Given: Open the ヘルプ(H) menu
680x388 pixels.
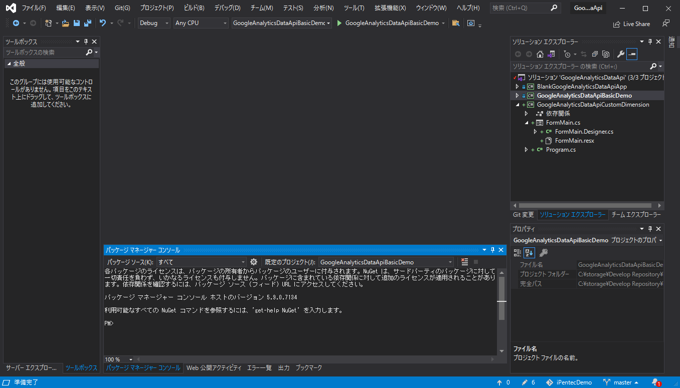Looking at the screenshot, I should point(468,8).
